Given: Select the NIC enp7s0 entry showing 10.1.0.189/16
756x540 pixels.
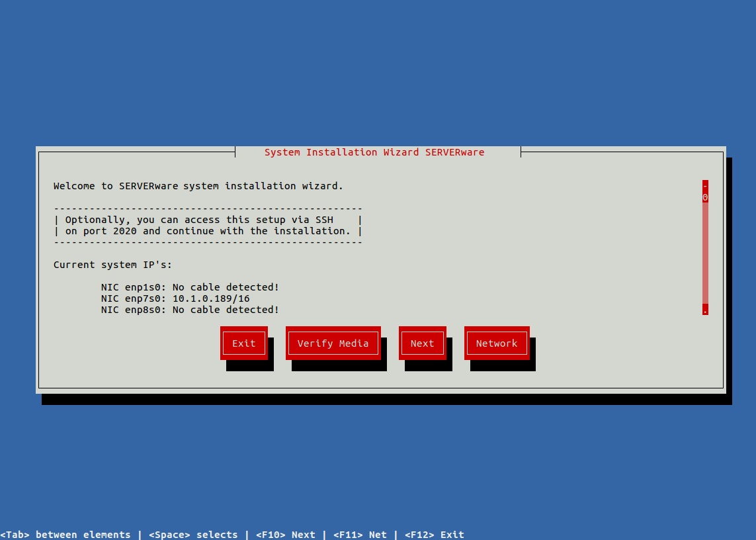Looking at the screenshot, I should 175,298.
